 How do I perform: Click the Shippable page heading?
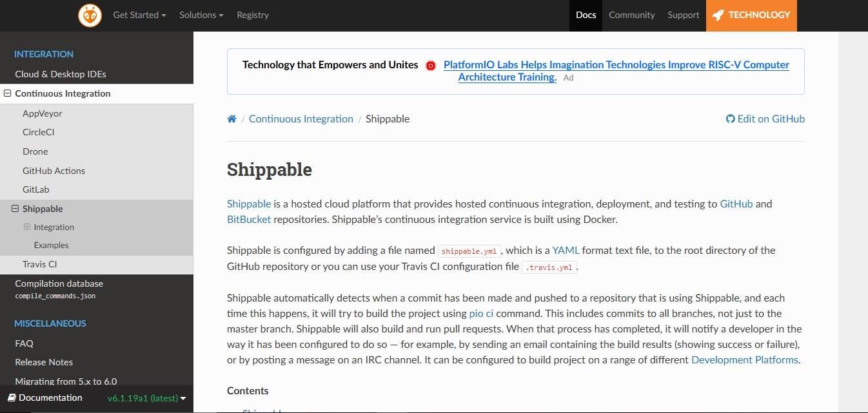270,169
